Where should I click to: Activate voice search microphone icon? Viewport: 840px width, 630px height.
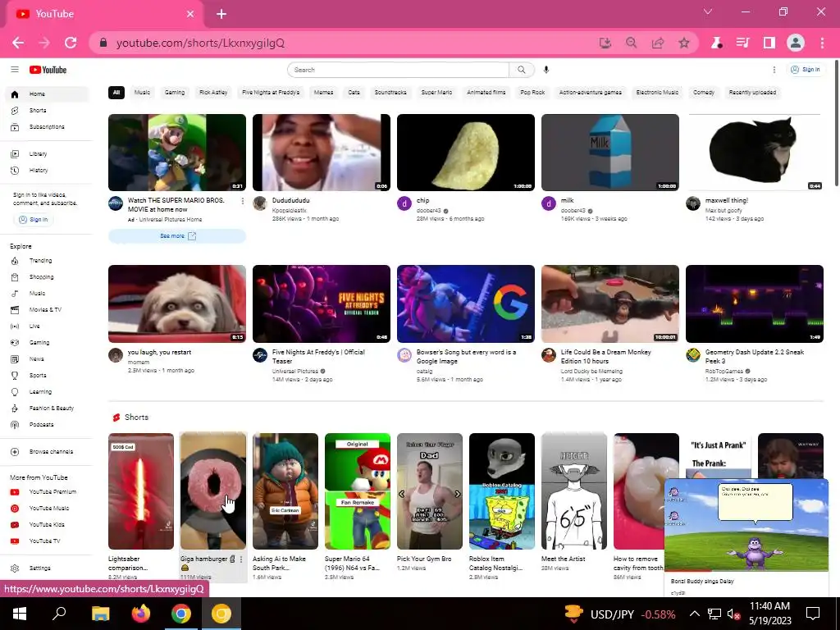click(x=546, y=70)
